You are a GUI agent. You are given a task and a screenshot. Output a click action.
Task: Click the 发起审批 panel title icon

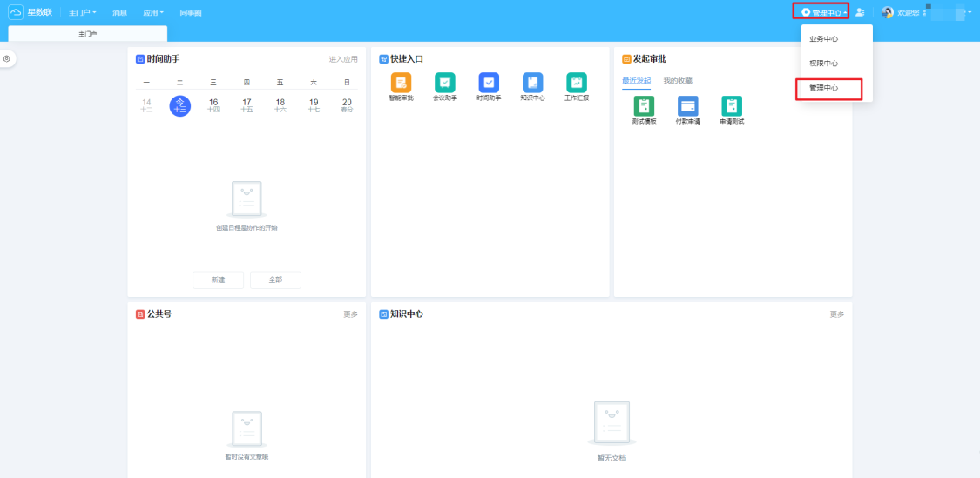click(627, 59)
